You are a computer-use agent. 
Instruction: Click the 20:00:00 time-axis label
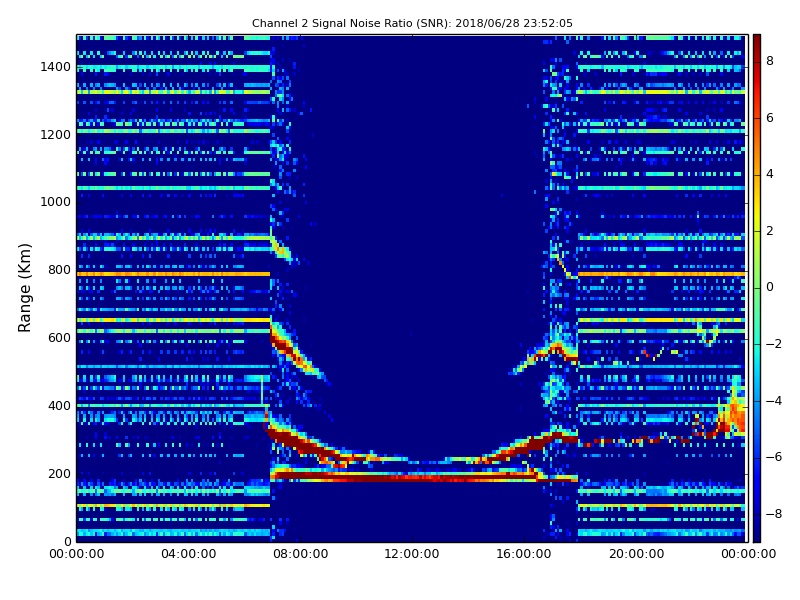(x=636, y=554)
